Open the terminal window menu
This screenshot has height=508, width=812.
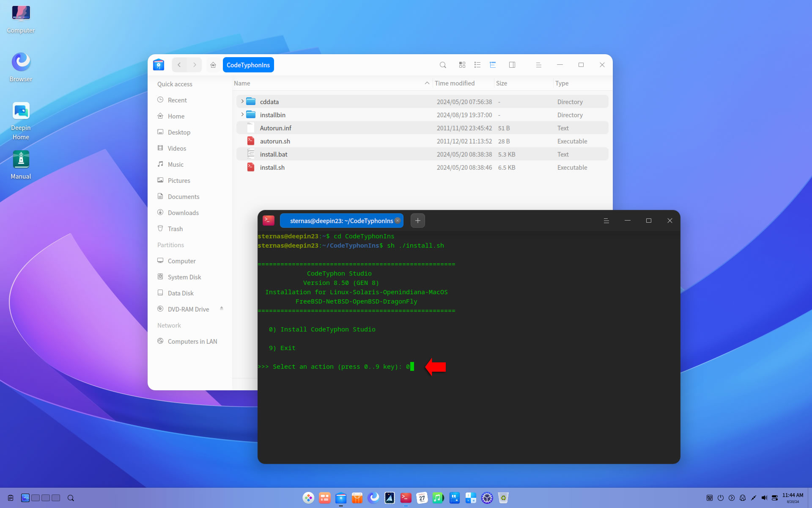pyautogui.click(x=606, y=221)
